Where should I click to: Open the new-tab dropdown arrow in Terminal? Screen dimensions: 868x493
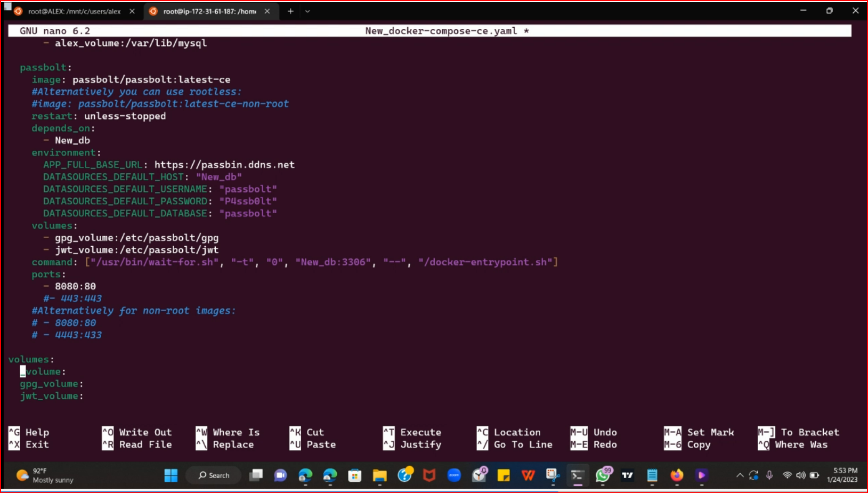pos(307,11)
